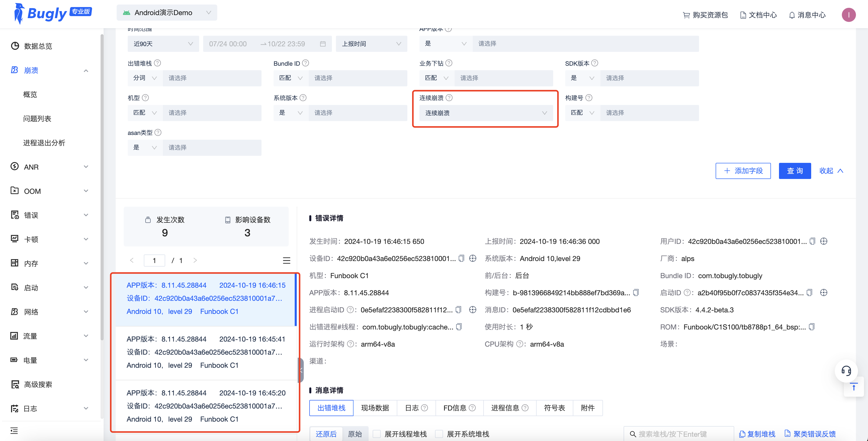Click the 高级搜索 sidebar icon
This screenshot has width=868, height=441.
pyautogui.click(x=15, y=384)
